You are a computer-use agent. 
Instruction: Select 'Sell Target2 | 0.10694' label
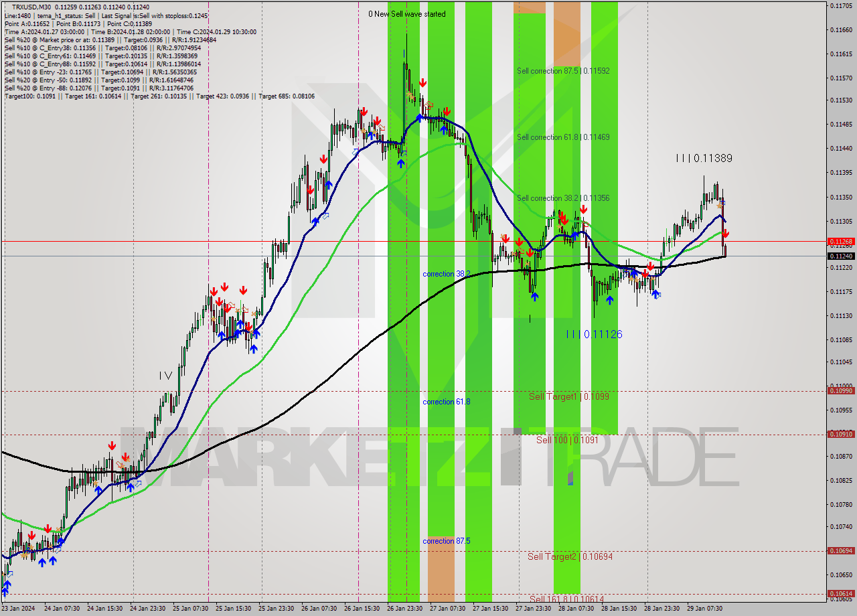[x=570, y=556]
